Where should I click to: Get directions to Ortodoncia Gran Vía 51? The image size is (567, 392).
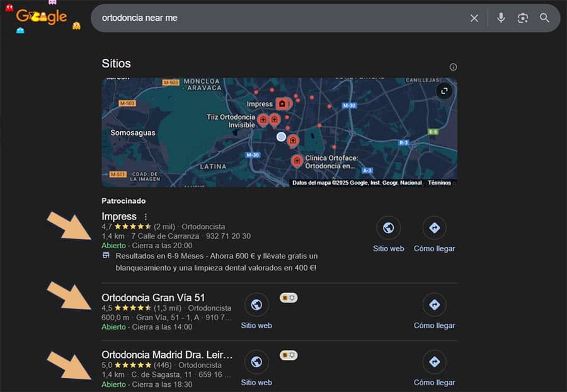[x=435, y=304]
